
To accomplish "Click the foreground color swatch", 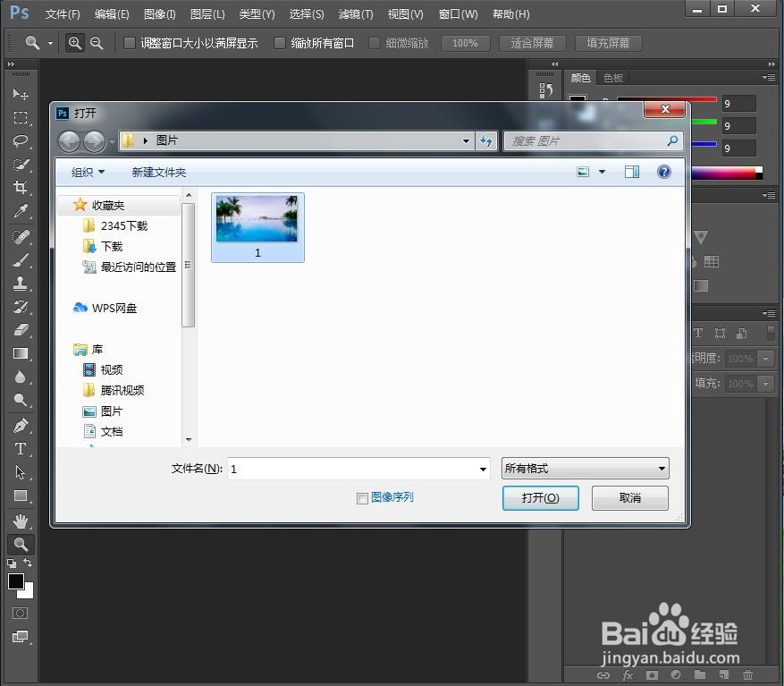I will (x=15, y=581).
